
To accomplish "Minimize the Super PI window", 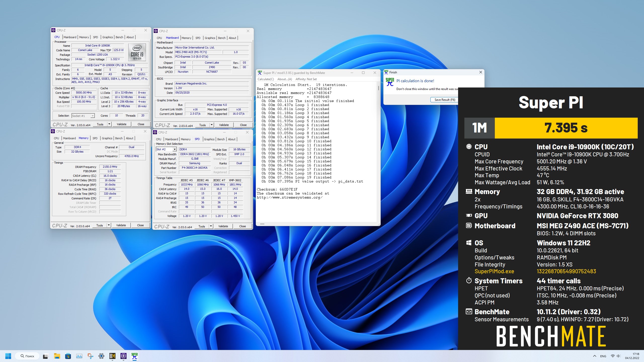I will click(352, 73).
